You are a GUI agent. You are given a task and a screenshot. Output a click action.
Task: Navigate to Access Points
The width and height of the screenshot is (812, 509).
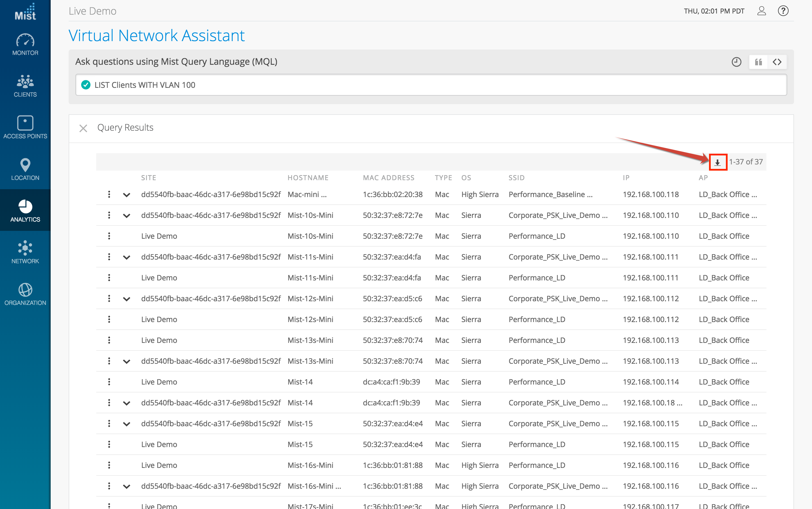(25, 128)
